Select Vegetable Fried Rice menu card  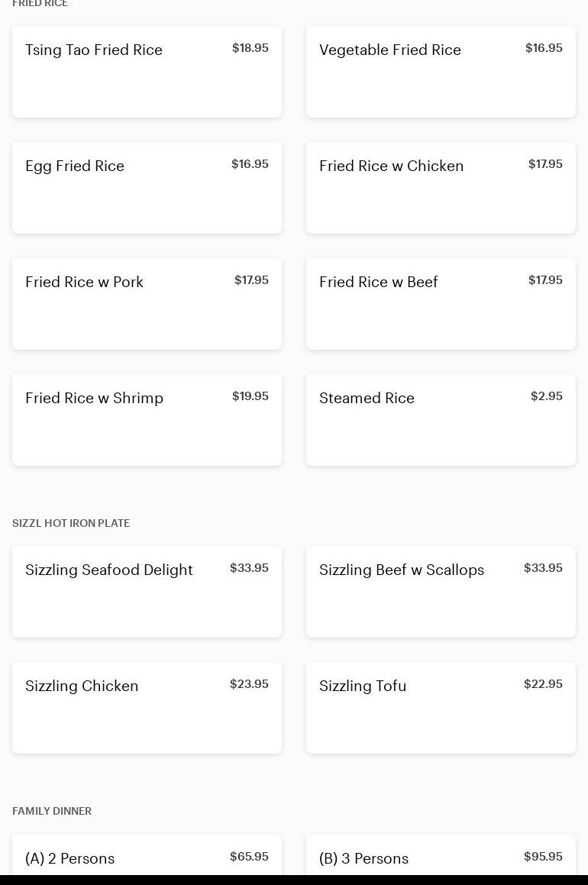(441, 72)
